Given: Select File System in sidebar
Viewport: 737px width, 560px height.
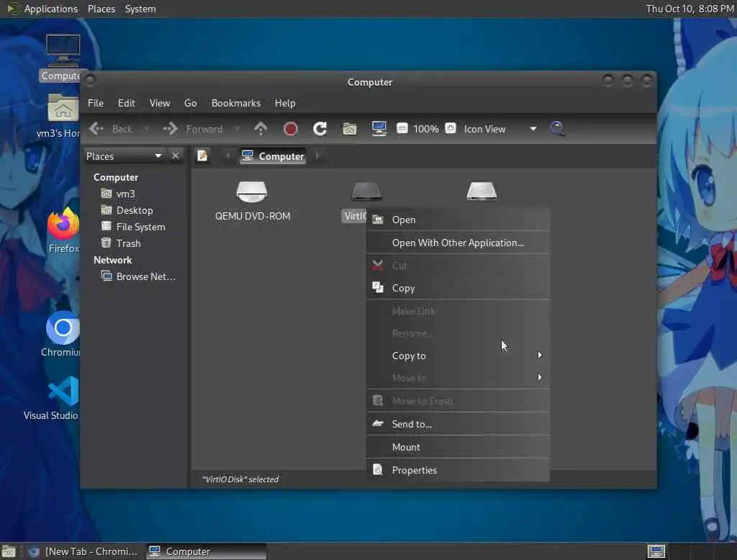Looking at the screenshot, I should 133,227.
